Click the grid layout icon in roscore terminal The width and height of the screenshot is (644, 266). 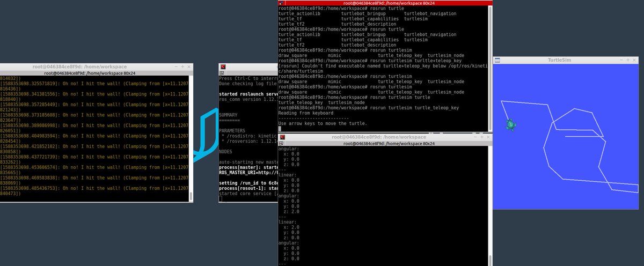point(223,72)
